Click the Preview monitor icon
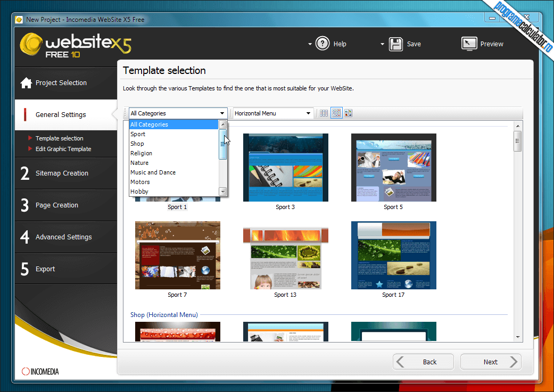 pyautogui.click(x=469, y=44)
